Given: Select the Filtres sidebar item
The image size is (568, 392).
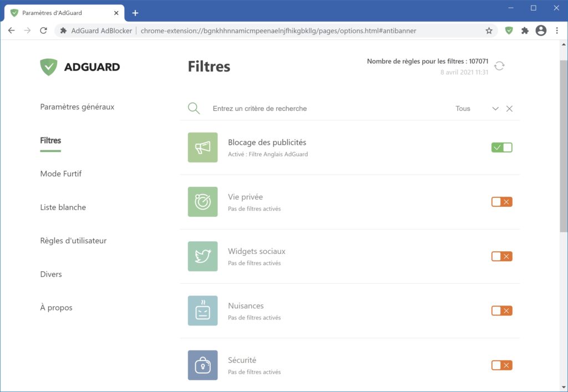Looking at the screenshot, I should click(x=50, y=140).
